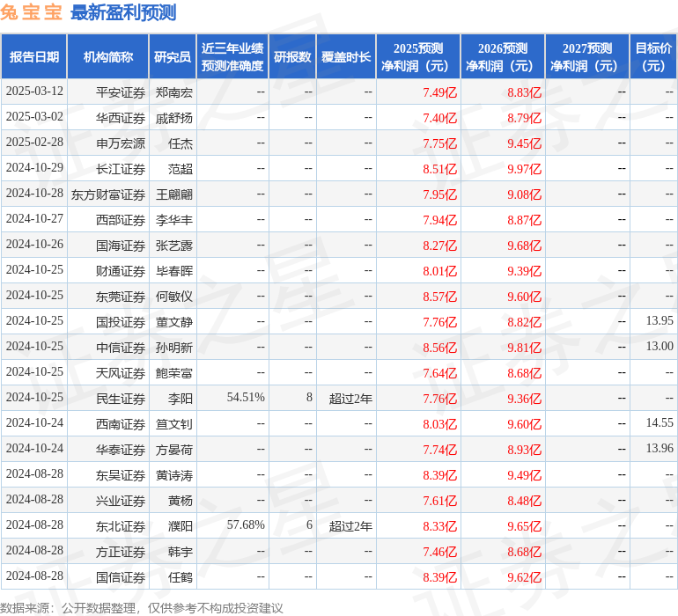This screenshot has width=678, height=616.
Task: Click the 2025-03-02 report date
Action: click(x=34, y=117)
